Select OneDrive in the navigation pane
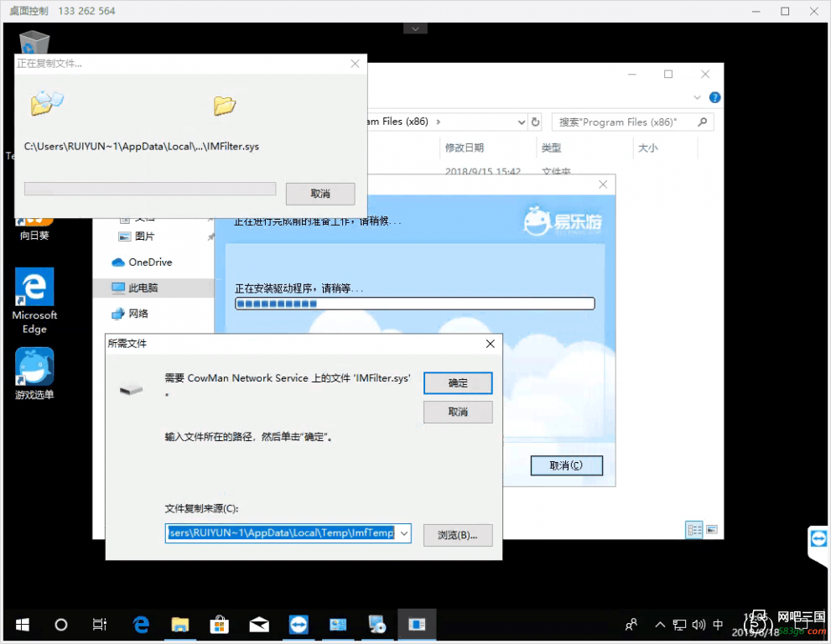Viewport: 831px width, 644px height. point(149,262)
